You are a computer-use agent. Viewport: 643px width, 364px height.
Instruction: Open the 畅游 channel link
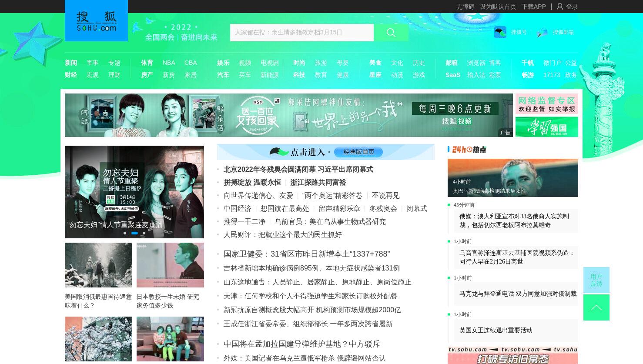pyautogui.click(x=528, y=75)
